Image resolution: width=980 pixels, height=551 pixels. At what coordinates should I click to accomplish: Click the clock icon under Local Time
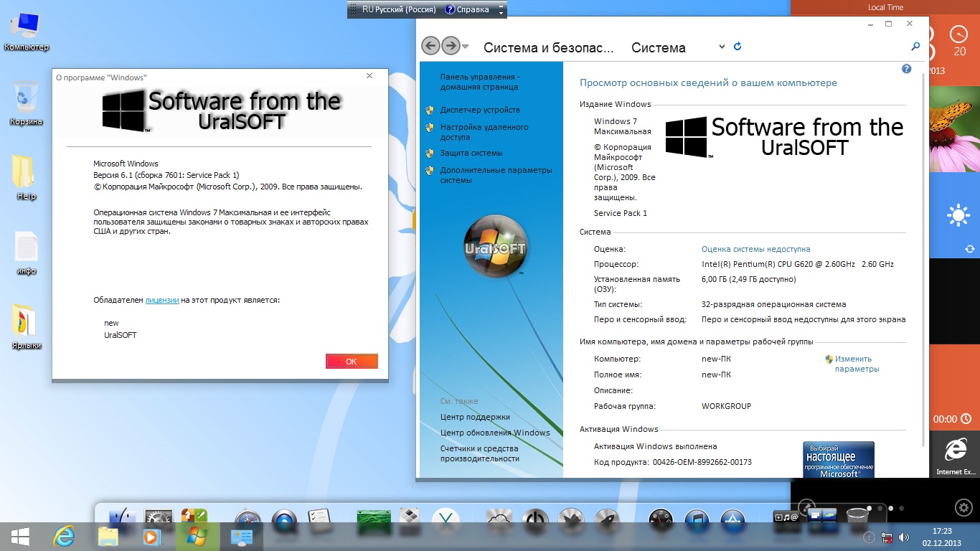[959, 34]
